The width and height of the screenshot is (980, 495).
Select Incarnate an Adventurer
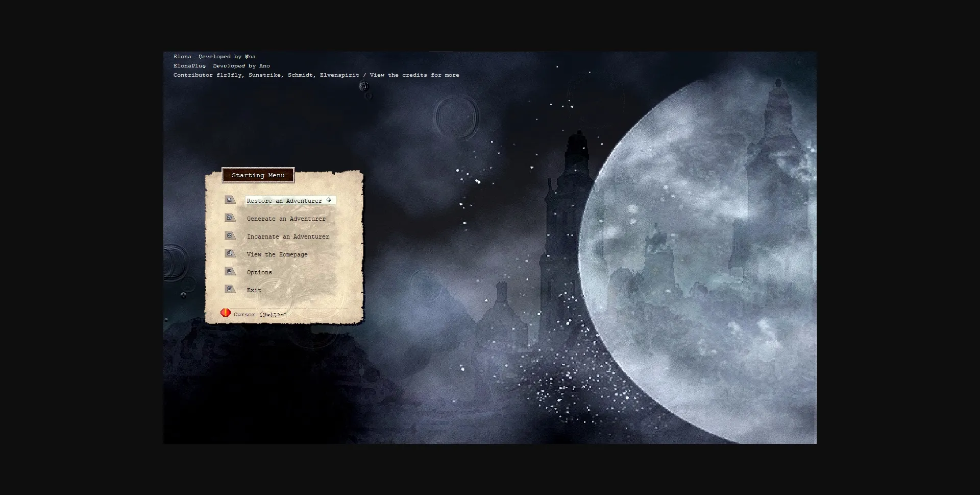pyautogui.click(x=288, y=237)
